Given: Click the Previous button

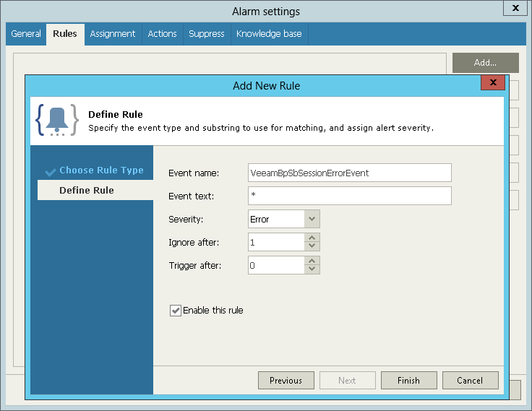Looking at the screenshot, I should [286, 381].
